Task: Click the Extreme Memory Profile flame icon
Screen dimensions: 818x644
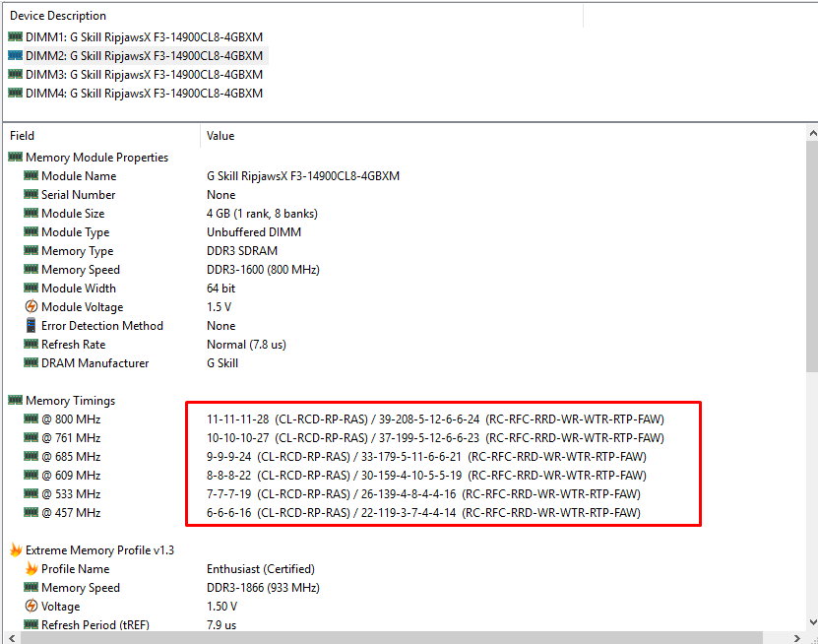Action: pyautogui.click(x=16, y=549)
